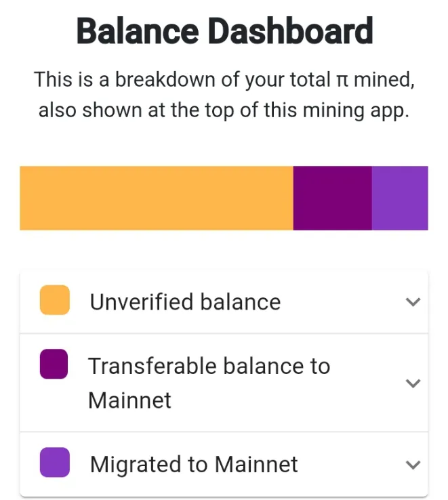The height and width of the screenshot is (500, 448).
Task: Click the word Mainnet on the second line
Action: 129,400
